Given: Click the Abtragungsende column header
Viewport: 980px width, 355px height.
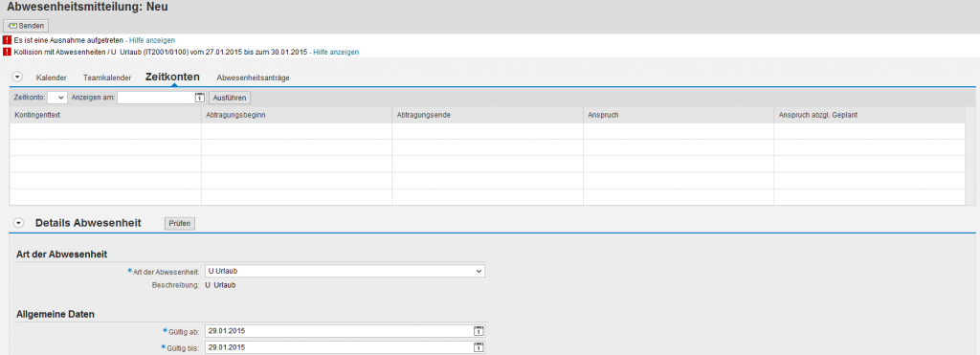Looking at the screenshot, I should coord(487,115).
